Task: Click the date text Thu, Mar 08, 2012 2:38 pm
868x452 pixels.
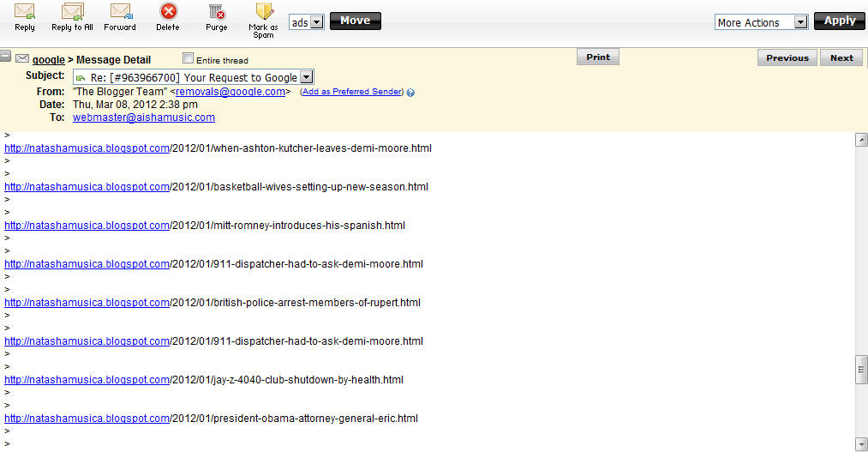Action: pyautogui.click(x=135, y=105)
